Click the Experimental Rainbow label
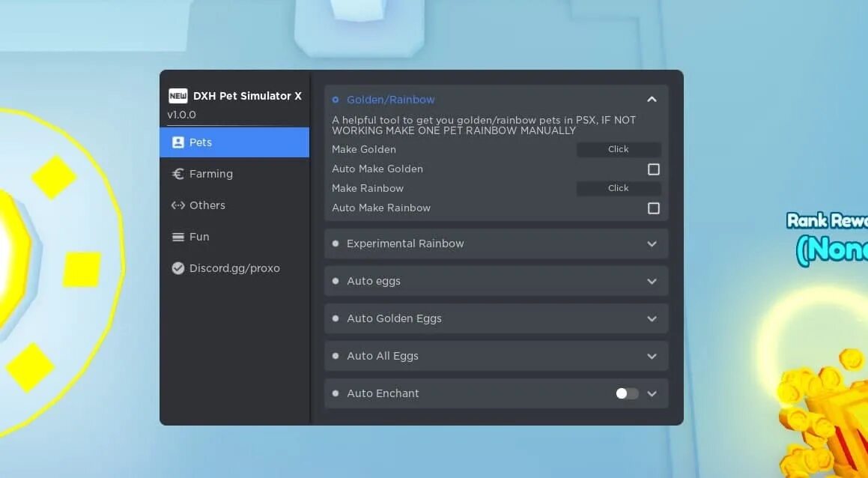Image resolution: width=868 pixels, height=478 pixels. pos(405,243)
